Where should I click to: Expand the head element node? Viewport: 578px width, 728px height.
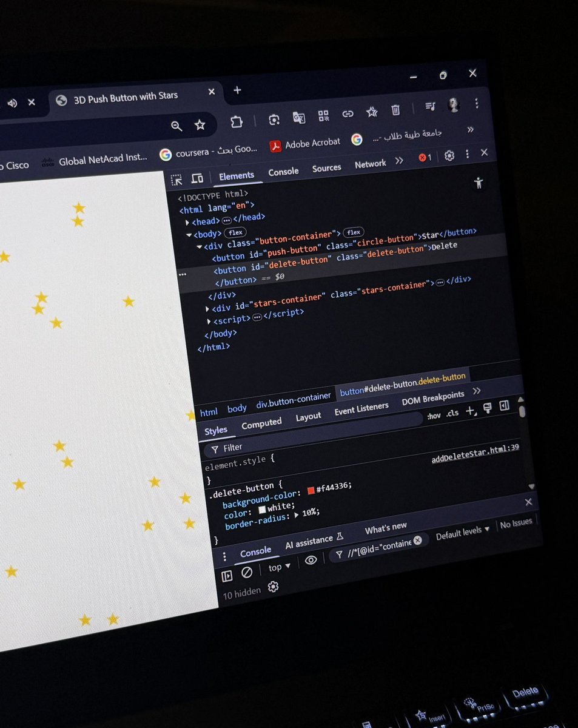(187, 223)
